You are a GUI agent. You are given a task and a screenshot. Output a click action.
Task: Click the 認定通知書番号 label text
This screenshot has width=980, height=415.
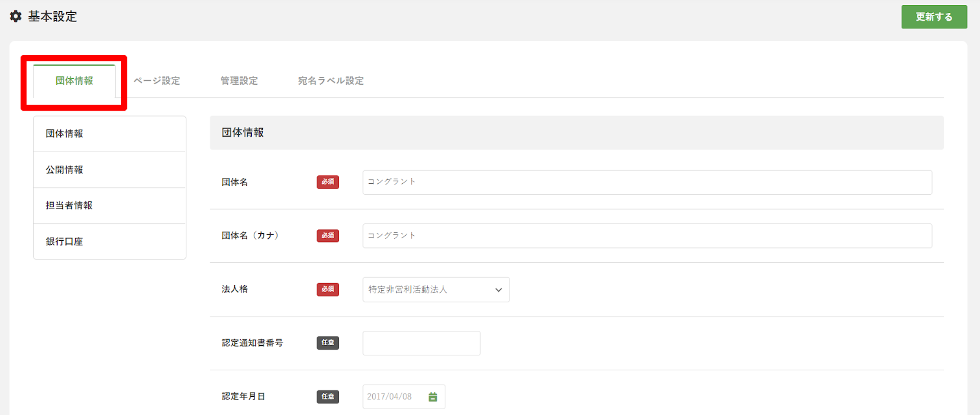point(252,342)
